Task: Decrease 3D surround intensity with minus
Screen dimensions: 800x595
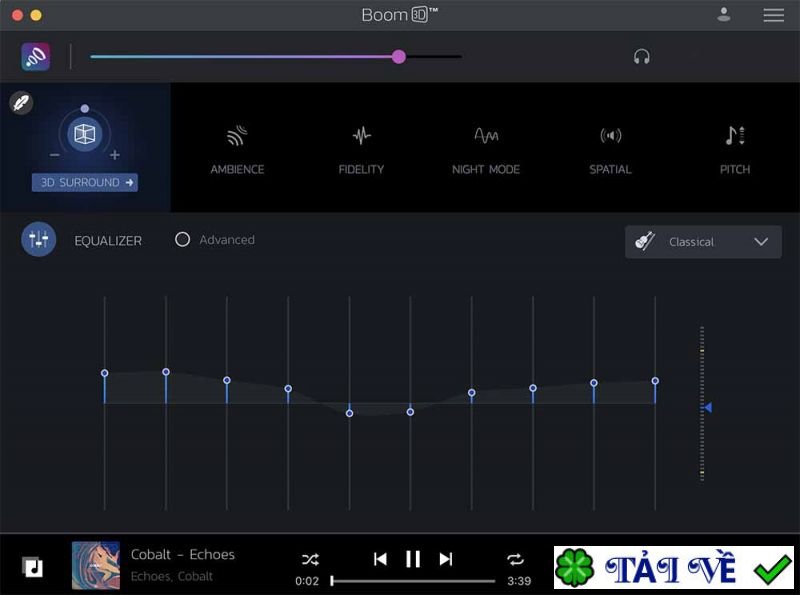Action: tap(55, 155)
